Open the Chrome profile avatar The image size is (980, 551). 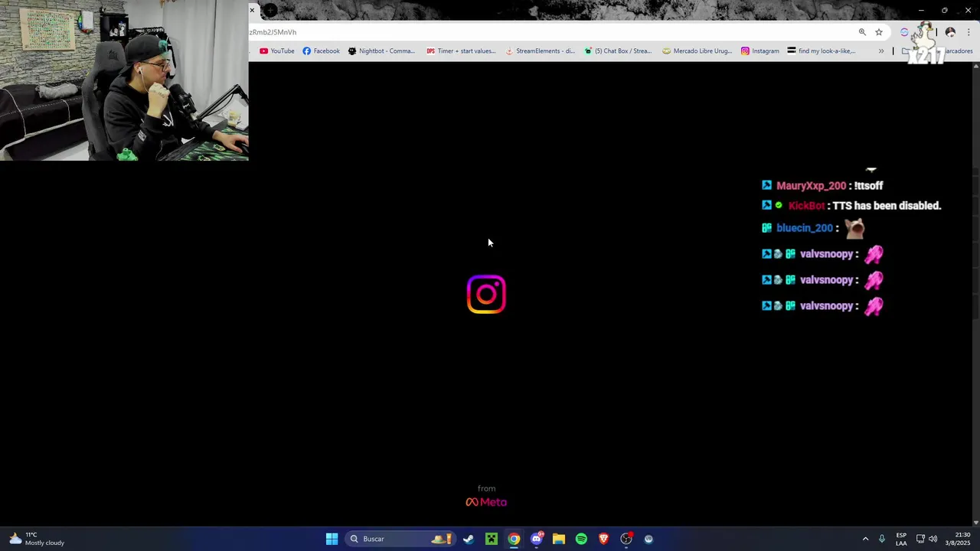(x=950, y=32)
